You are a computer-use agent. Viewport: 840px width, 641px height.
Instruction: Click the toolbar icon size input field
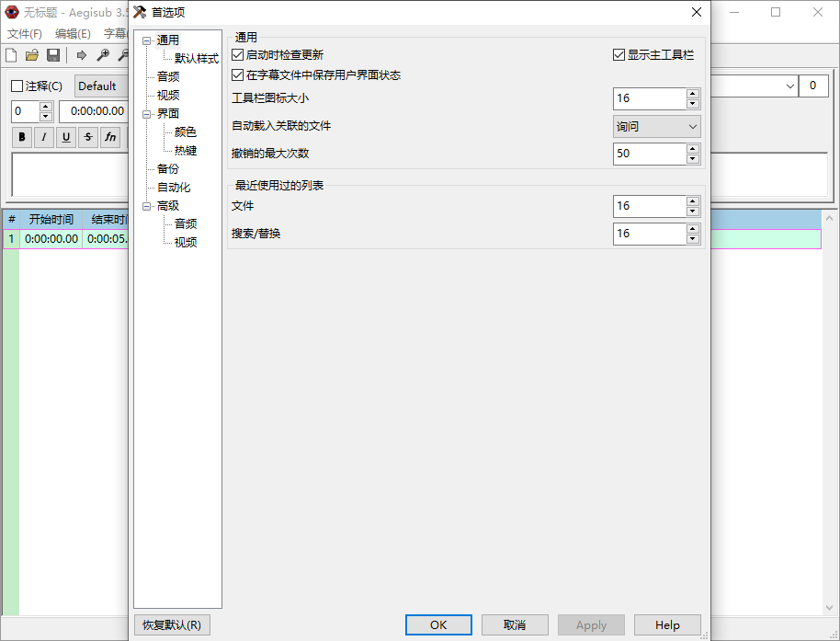[649, 98]
